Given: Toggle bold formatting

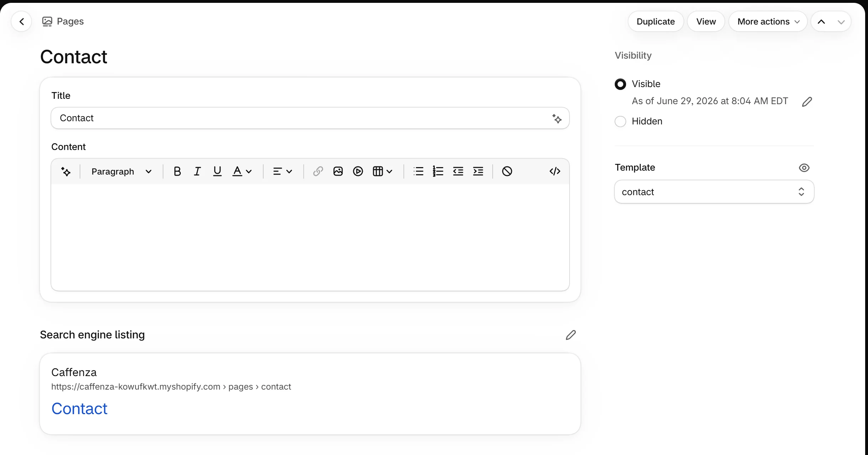Looking at the screenshot, I should pos(177,172).
